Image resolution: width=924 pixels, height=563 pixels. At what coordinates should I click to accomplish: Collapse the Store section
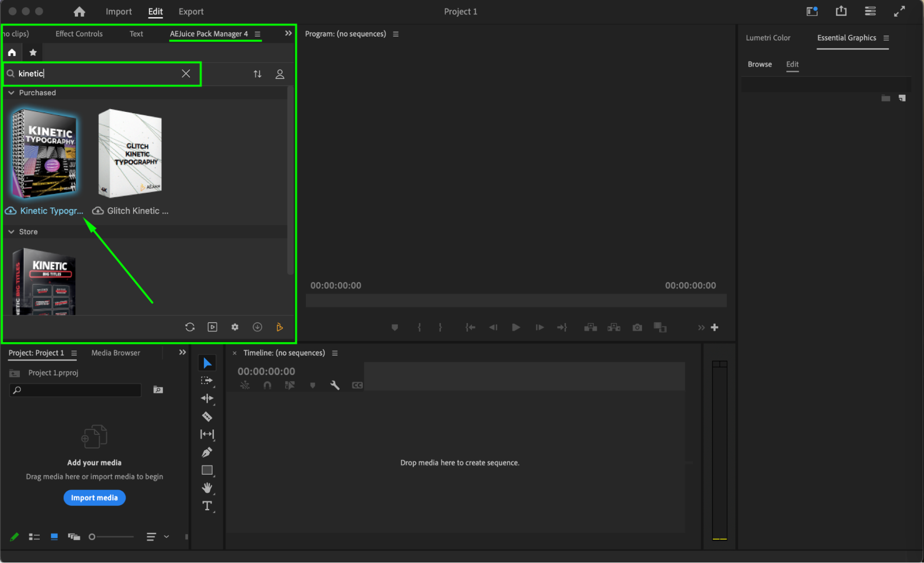(x=12, y=232)
